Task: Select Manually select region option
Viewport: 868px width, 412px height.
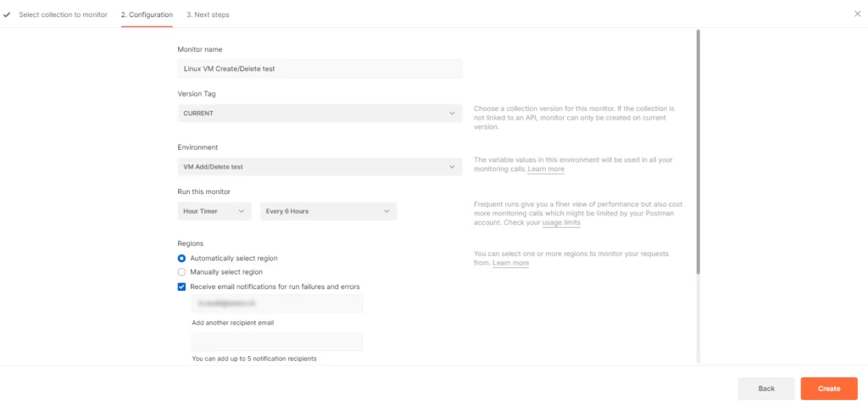Action: pos(181,272)
